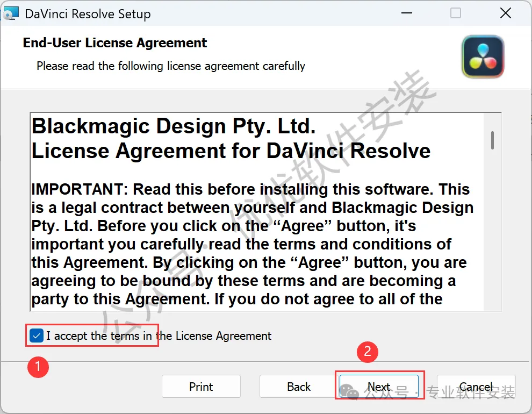Click the 'DaVinci Resolve Setup' window title

[x=88, y=14]
